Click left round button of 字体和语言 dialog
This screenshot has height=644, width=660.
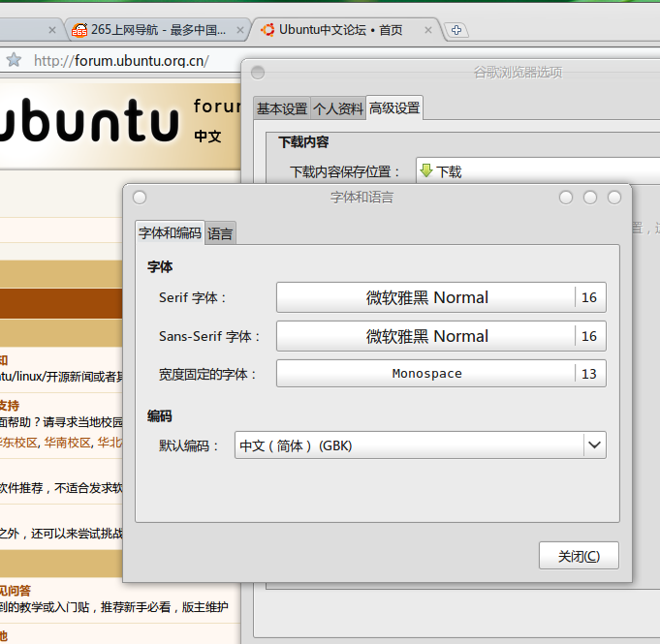pyautogui.click(x=140, y=198)
